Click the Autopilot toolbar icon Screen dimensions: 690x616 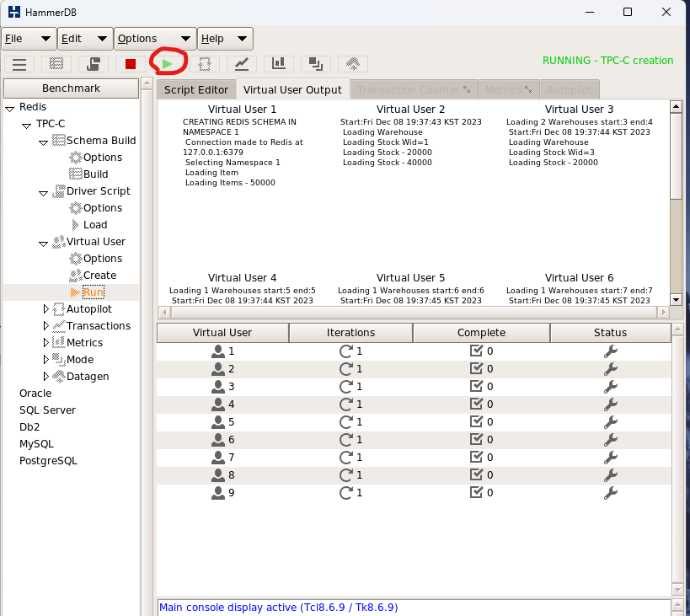[205, 64]
